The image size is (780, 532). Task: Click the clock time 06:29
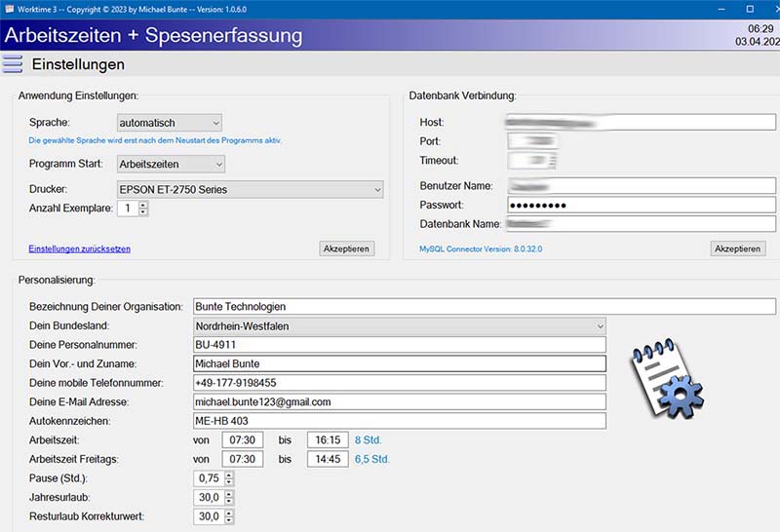click(760, 28)
